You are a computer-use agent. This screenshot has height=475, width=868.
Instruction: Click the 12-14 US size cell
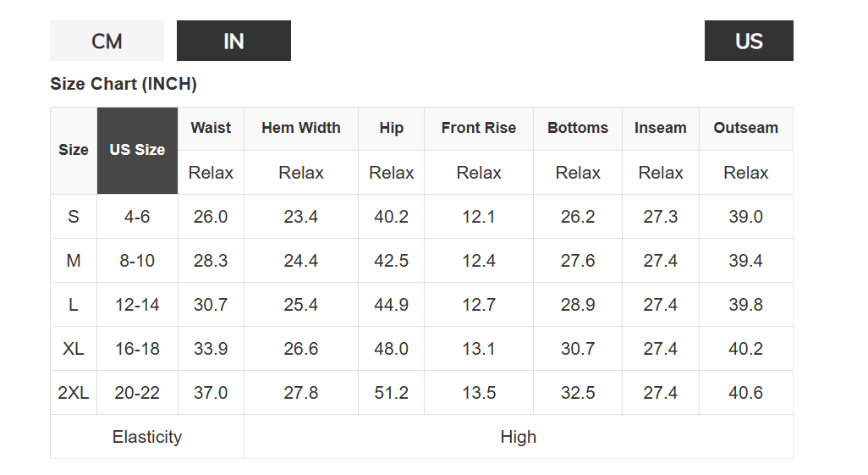coord(137,305)
